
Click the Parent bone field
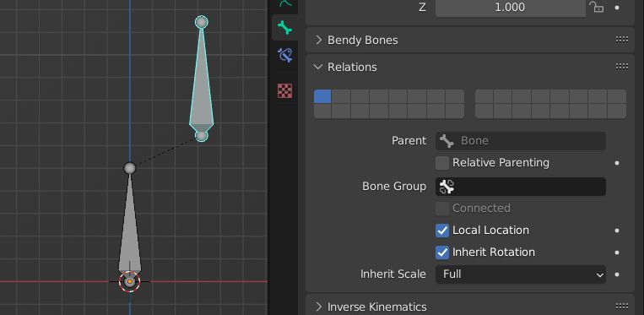(x=521, y=141)
